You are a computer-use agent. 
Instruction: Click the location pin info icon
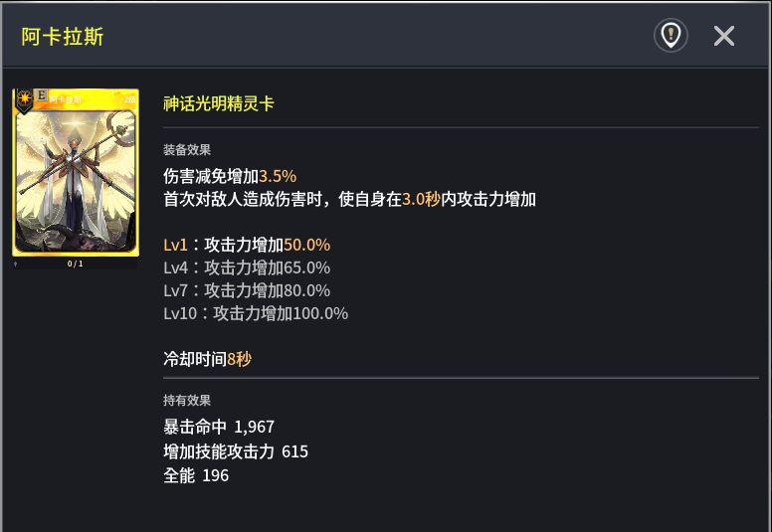[x=671, y=36]
